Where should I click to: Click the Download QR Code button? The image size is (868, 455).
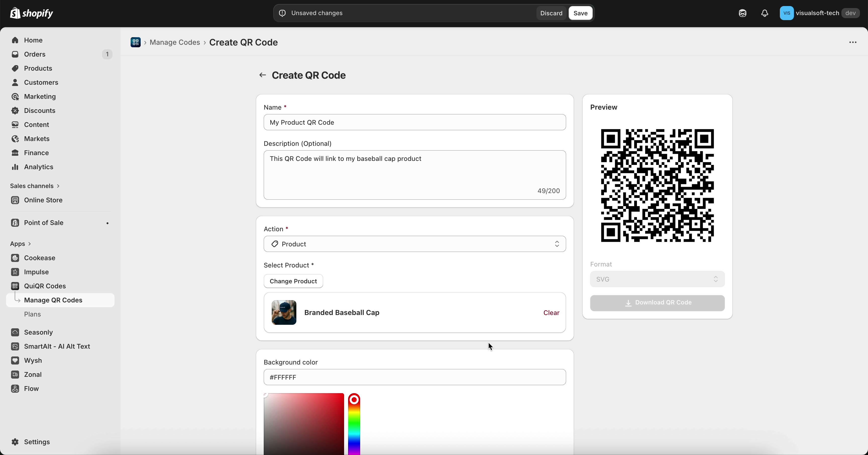coord(657,303)
